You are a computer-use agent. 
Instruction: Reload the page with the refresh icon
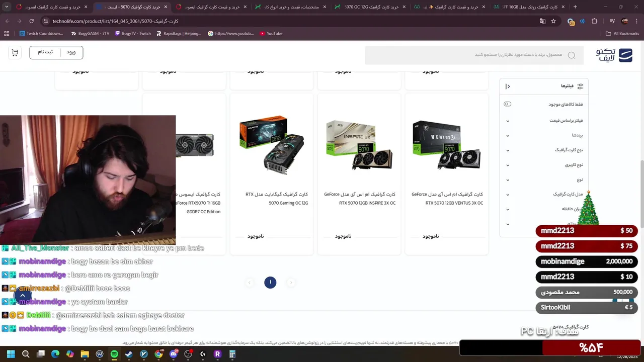point(31,21)
